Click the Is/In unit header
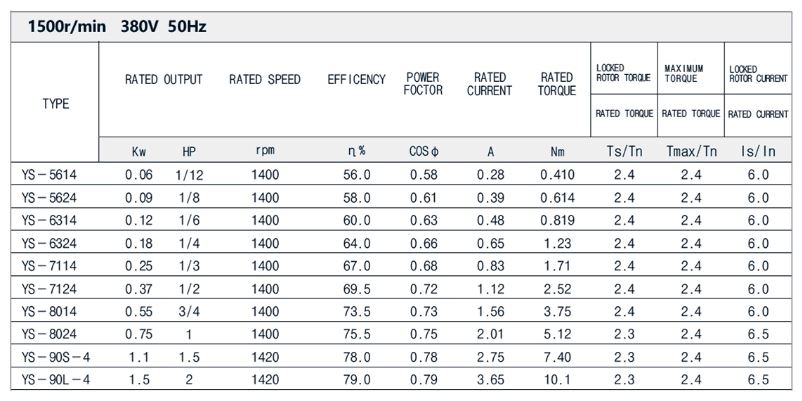Viewport: 802px width, 401px height. [758, 151]
